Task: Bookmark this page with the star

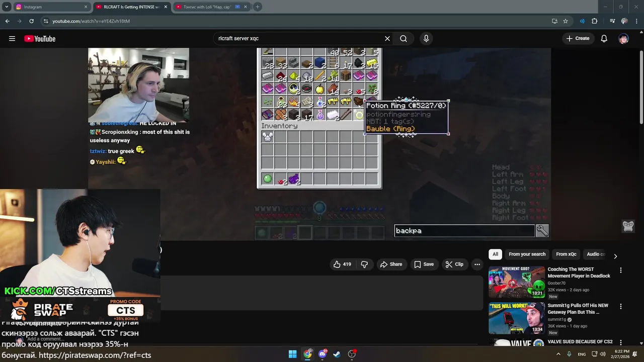Action: tap(566, 21)
